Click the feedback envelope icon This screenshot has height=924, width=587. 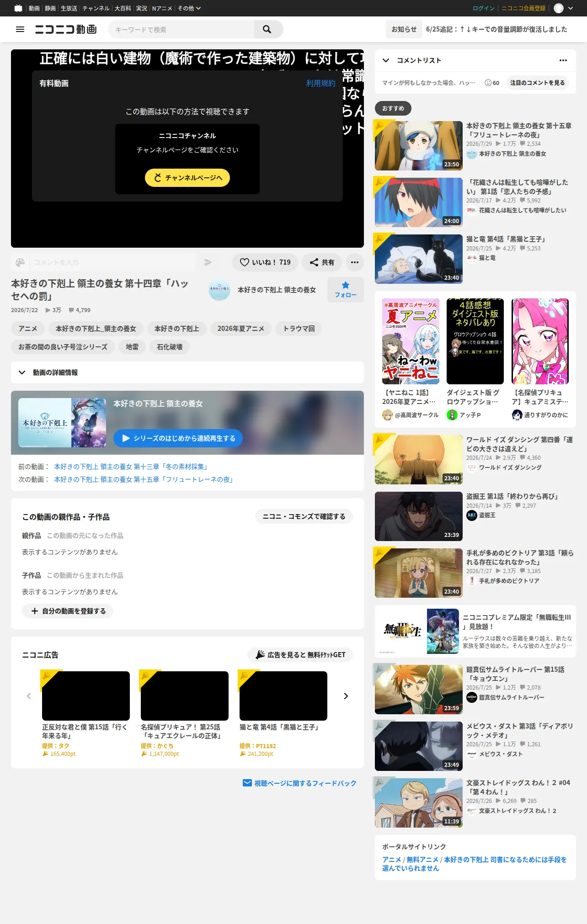(x=247, y=783)
